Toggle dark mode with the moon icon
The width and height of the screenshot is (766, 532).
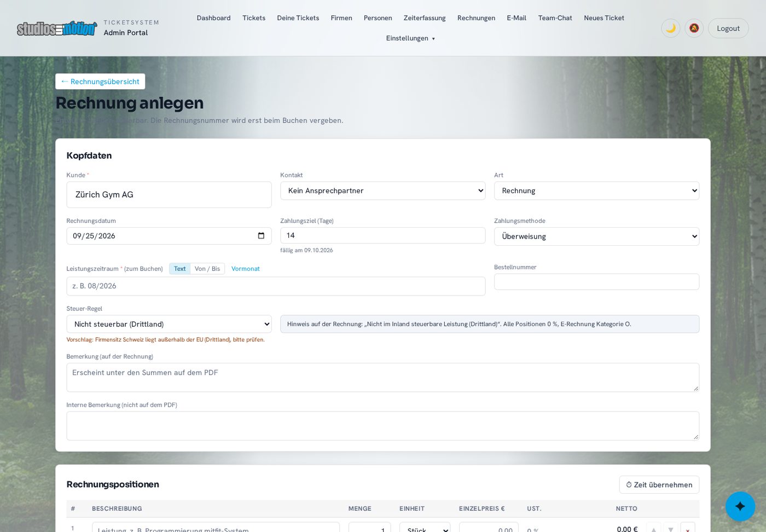[670, 28]
